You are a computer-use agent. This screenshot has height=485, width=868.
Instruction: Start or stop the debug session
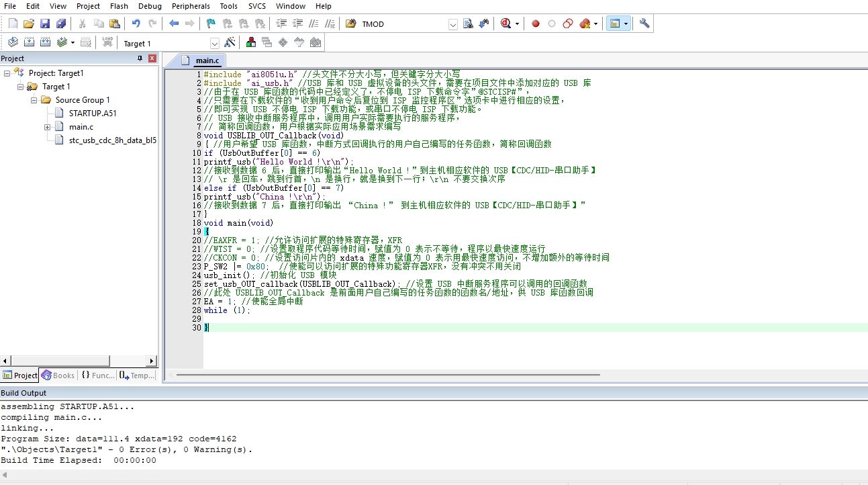(x=505, y=24)
